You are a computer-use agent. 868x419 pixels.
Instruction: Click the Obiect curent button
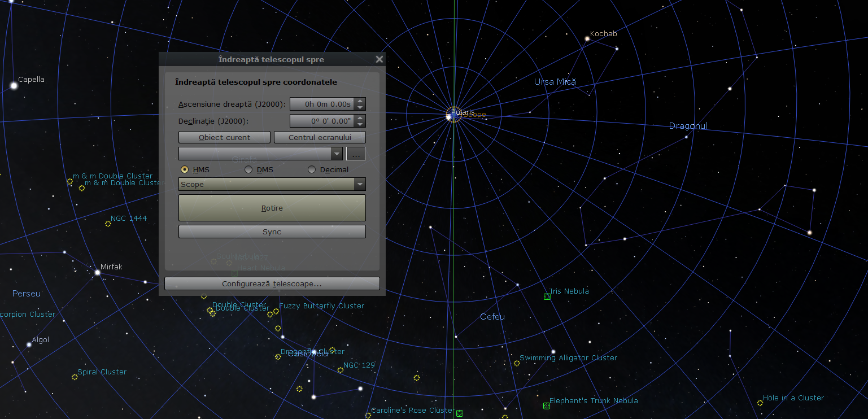225,137
